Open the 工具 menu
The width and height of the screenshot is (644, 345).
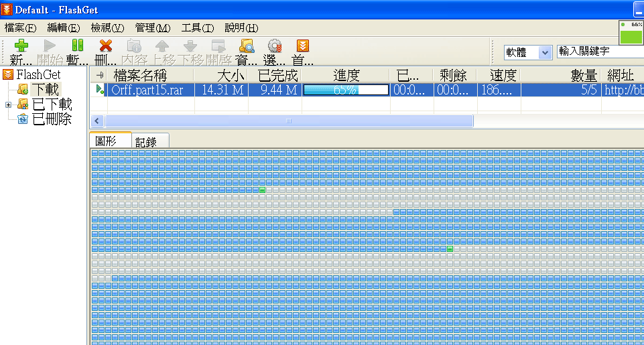tap(198, 28)
